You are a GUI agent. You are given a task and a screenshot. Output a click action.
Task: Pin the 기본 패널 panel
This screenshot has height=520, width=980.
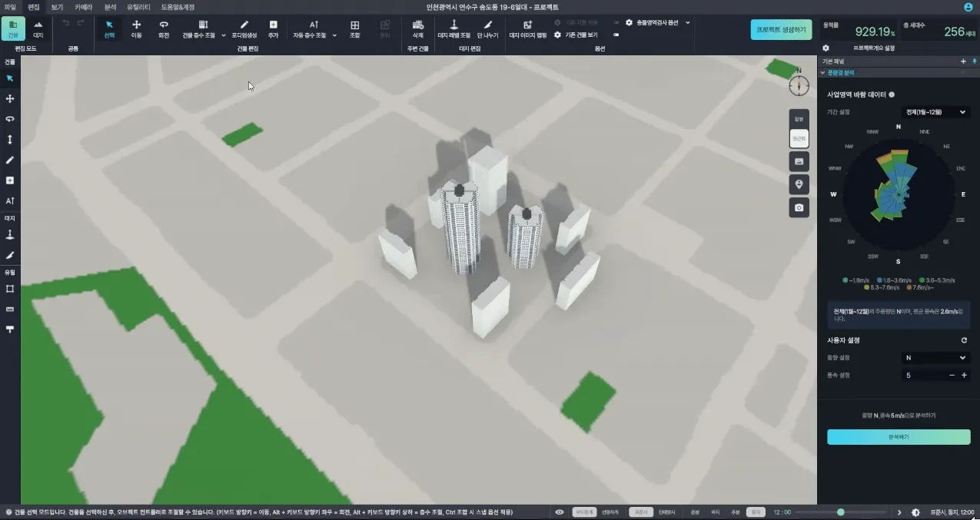[974, 61]
